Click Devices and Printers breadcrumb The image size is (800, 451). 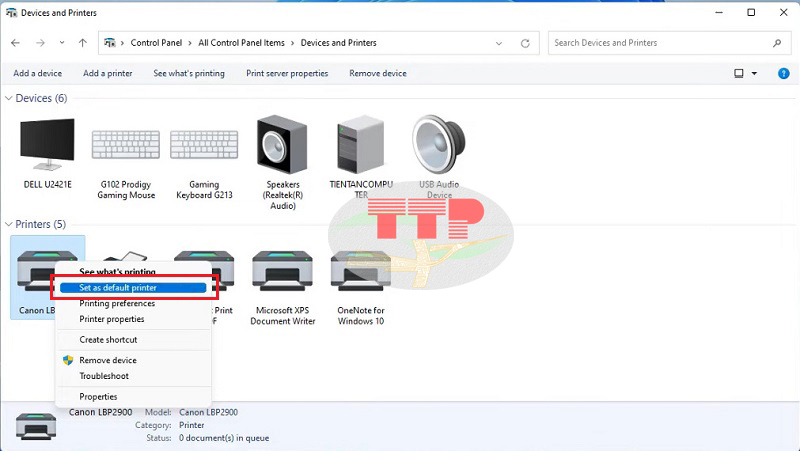click(339, 43)
